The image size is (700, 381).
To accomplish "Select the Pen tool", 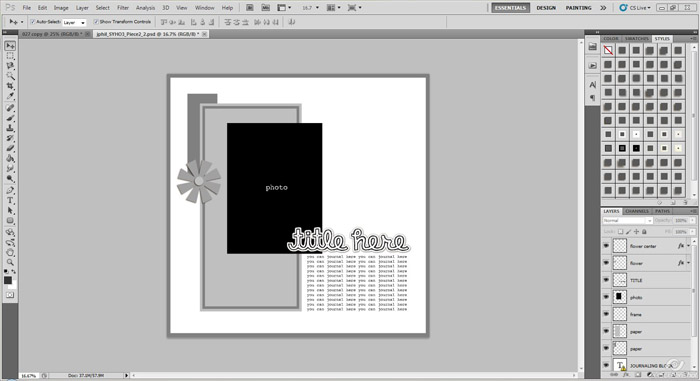I will [x=10, y=190].
